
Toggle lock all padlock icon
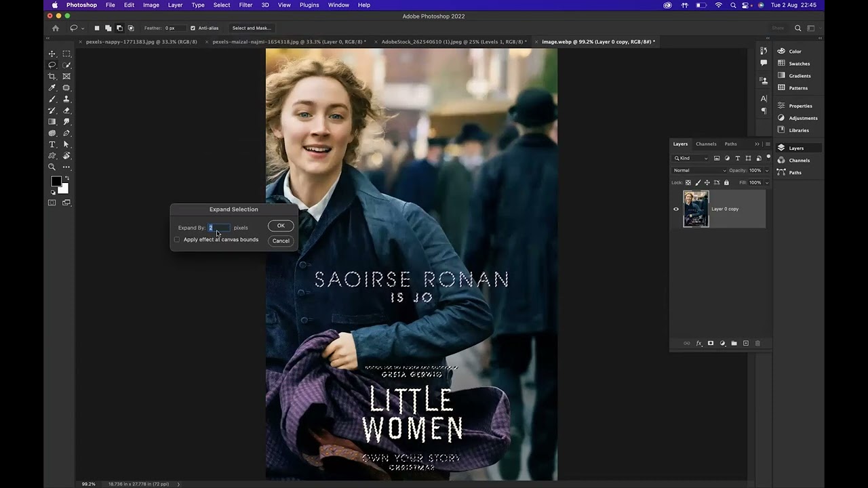coord(726,182)
